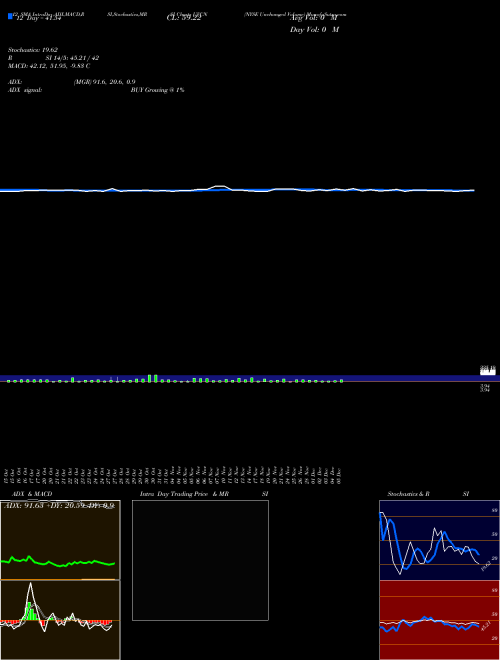Click the white bump on main price line
This screenshot has width=500, height=660.
pyautogui.click(x=219, y=187)
